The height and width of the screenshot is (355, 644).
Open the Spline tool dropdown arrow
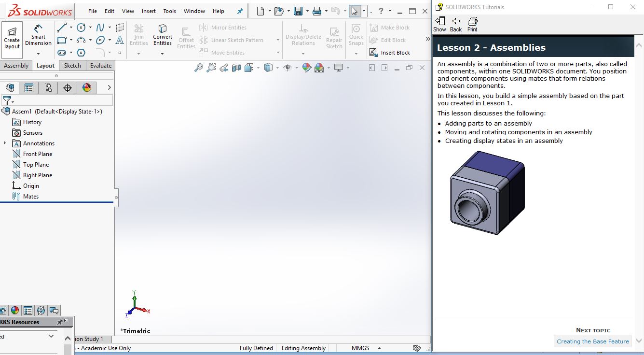110,28
